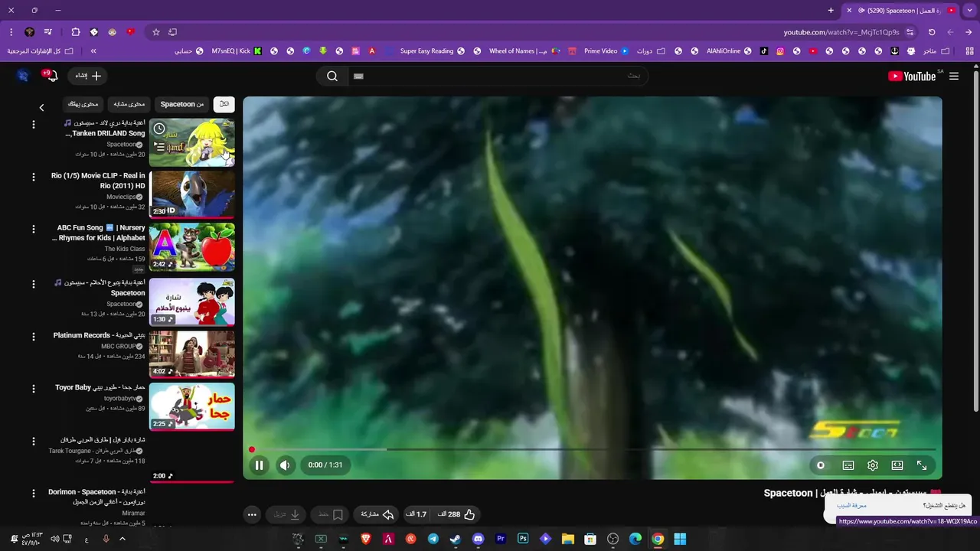This screenshot has height=551, width=980.
Task: Open the notifications bell
Action: pos(51,76)
